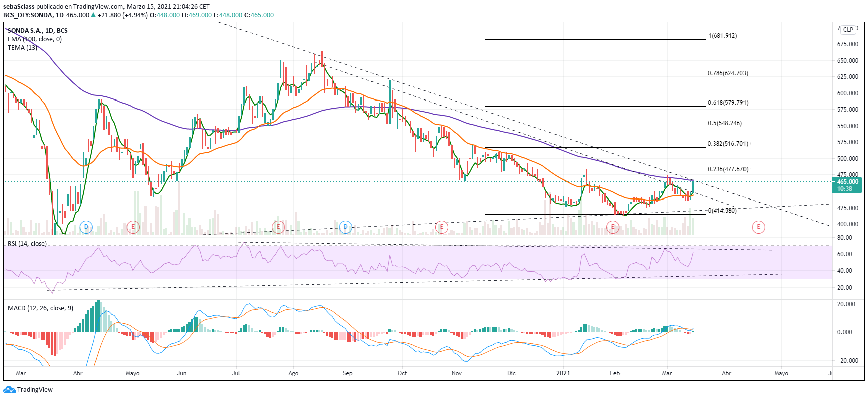
Task: Click the upcoming earnings E marker after the last candle
Action: (x=758, y=227)
